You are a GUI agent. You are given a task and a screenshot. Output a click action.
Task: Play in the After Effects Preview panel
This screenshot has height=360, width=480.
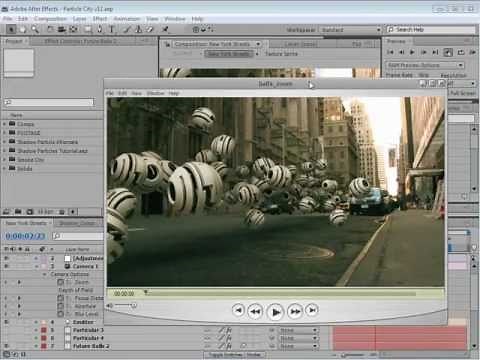(412, 52)
